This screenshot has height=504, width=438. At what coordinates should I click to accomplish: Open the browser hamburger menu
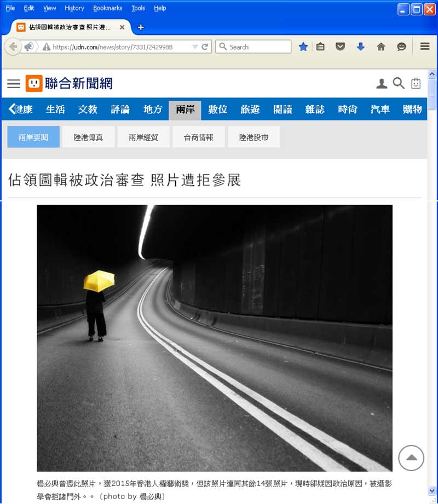click(x=425, y=47)
